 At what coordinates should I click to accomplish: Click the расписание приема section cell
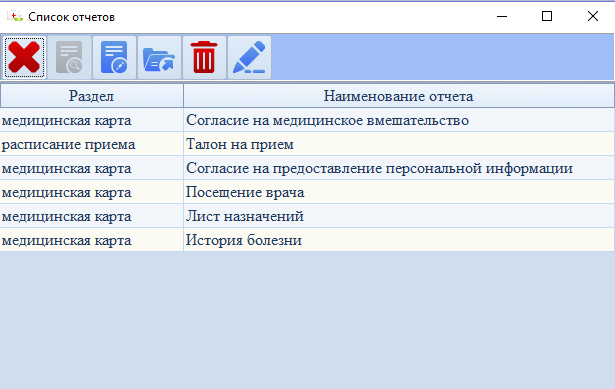91,144
